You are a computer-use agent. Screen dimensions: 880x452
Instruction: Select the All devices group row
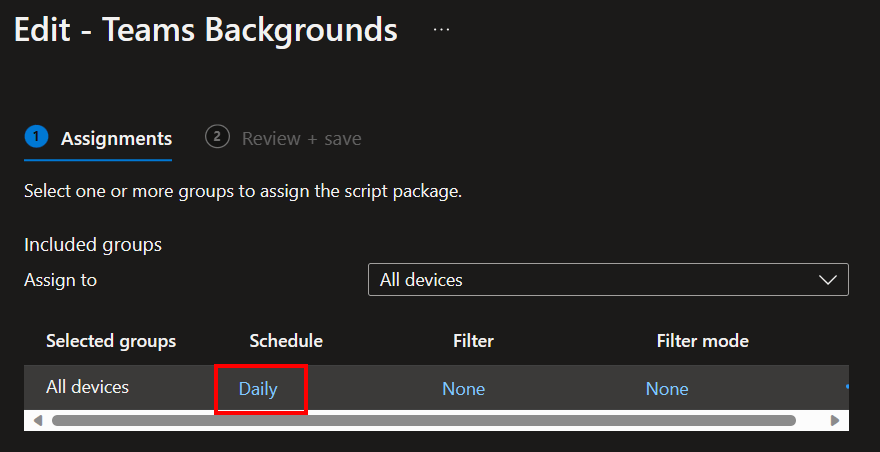point(436,387)
